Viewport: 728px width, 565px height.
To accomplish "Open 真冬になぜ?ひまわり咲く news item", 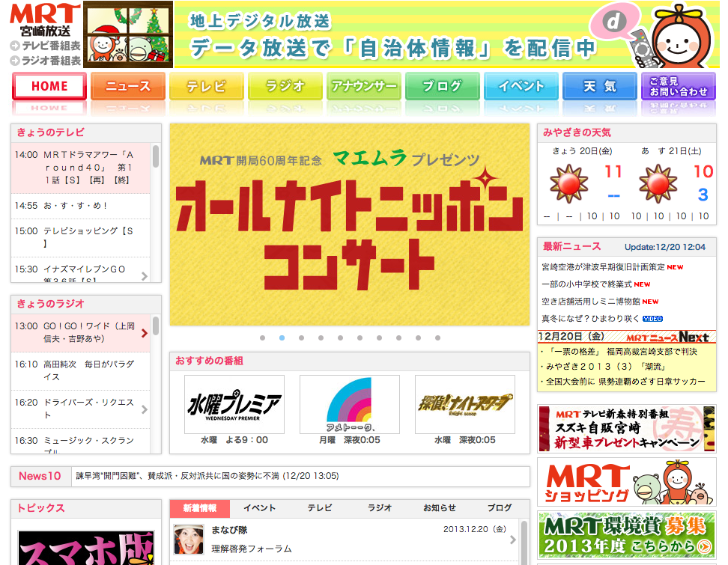I will (x=591, y=319).
